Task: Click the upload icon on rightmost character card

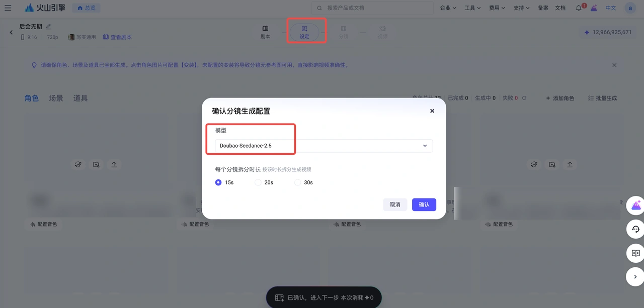Action: click(570, 164)
